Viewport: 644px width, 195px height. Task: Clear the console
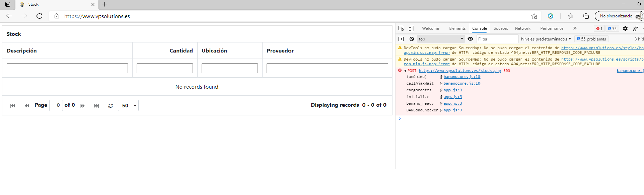[x=412, y=39]
